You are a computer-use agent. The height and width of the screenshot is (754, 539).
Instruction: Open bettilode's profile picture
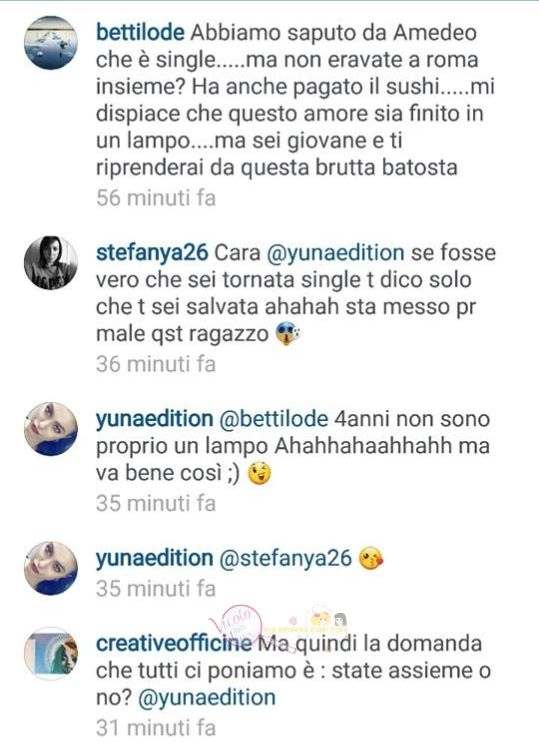pyautogui.click(x=51, y=43)
